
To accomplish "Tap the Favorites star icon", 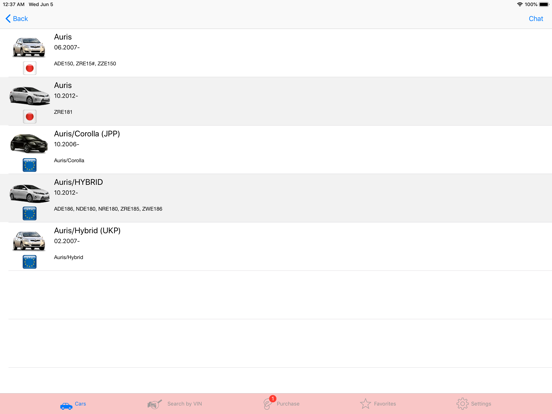I will (365, 404).
